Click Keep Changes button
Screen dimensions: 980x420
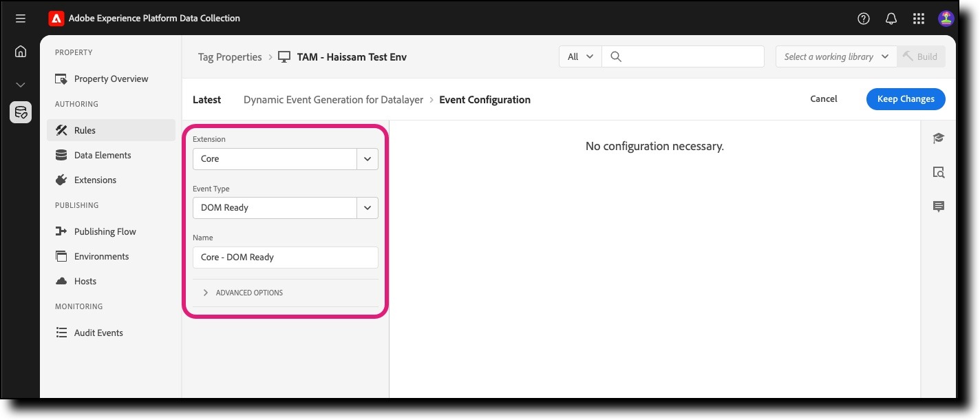coord(906,98)
